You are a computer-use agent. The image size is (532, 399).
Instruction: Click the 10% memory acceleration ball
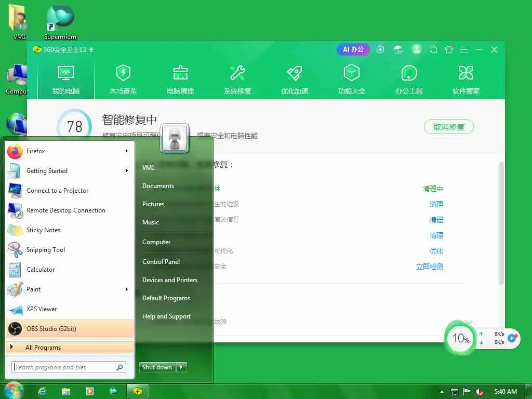tap(460, 338)
